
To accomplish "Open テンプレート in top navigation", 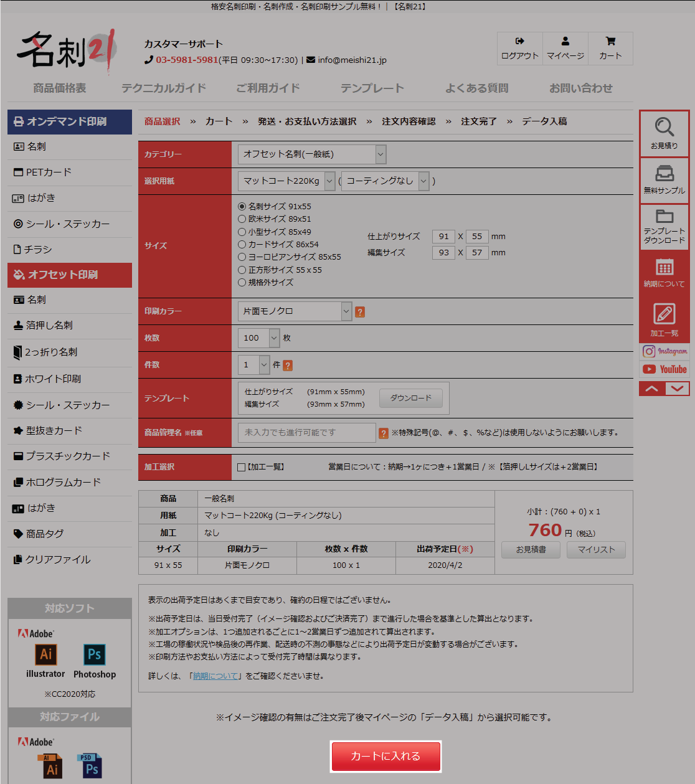I will click(372, 88).
